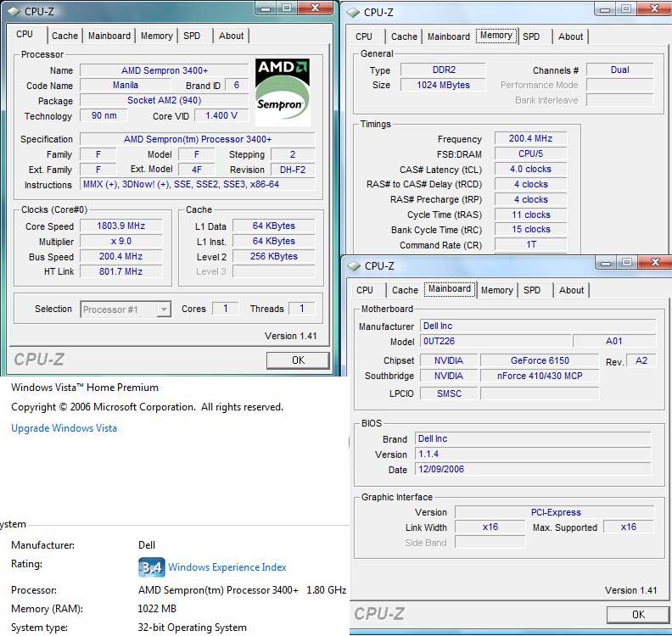Click the AMD Sempron logo image

pos(283,92)
